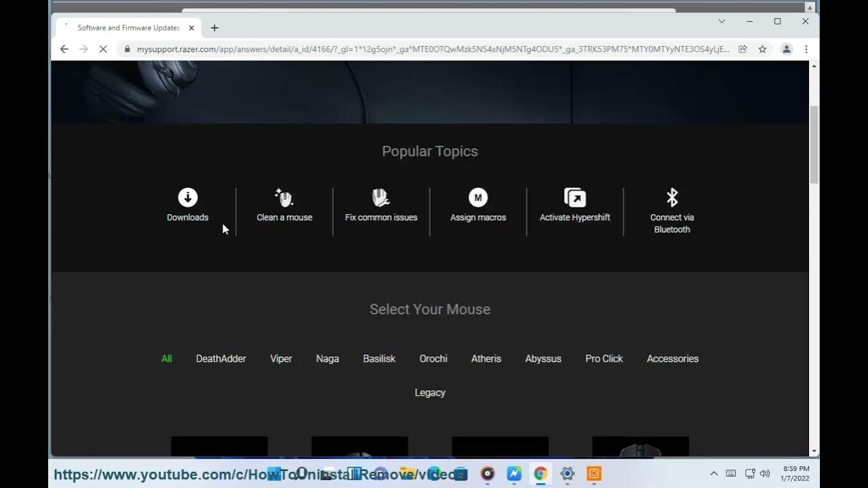868x488 pixels.
Task: Go back using browser back arrow
Action: [x=64, y=49]
